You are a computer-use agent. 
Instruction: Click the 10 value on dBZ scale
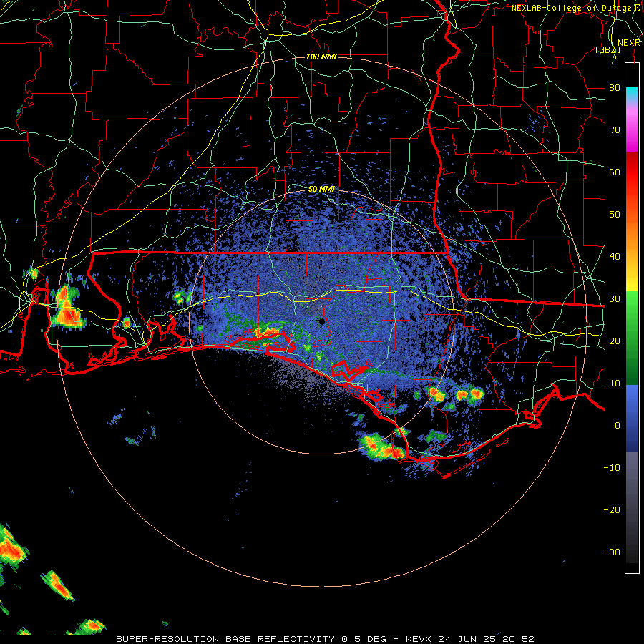pyautogui.click(x=615, y=384)
